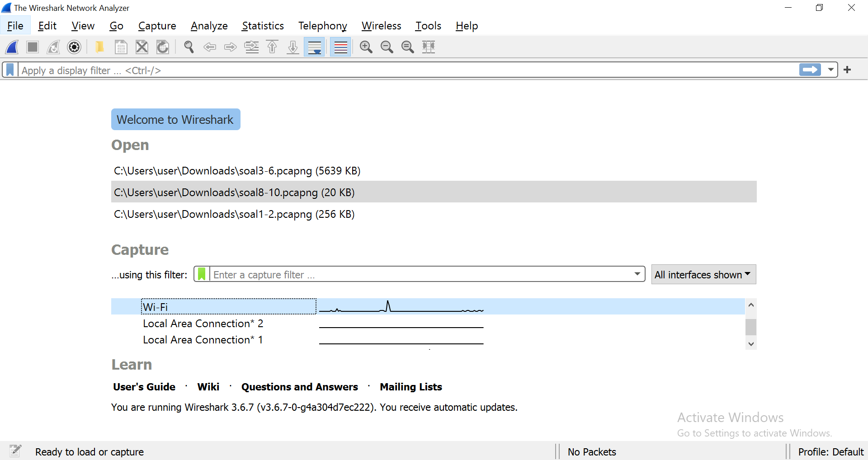This screenshot has height=460, width=868.
Task: Click Resize columns icon
Action: coord(429,47)
